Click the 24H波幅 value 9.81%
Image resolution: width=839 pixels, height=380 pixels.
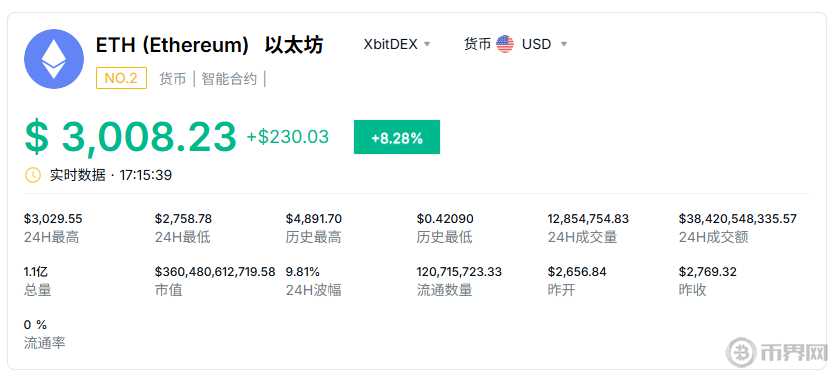(303, 272)
